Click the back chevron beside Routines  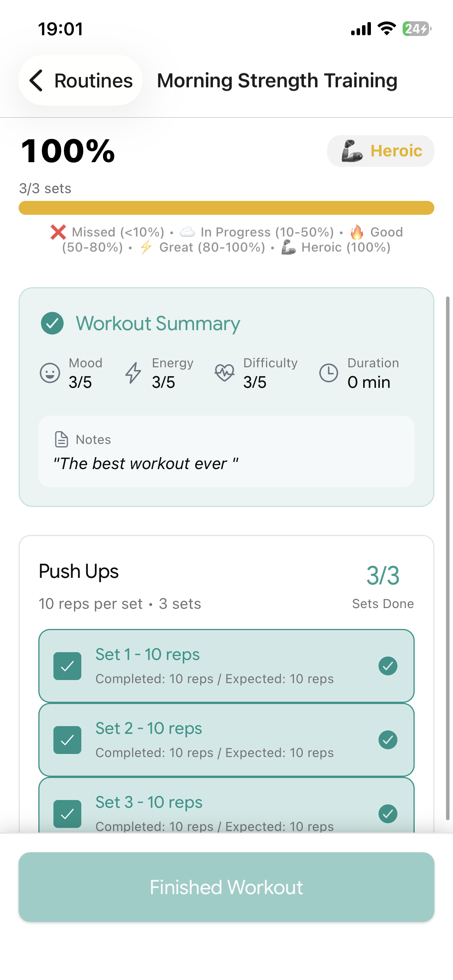(36, 81)
